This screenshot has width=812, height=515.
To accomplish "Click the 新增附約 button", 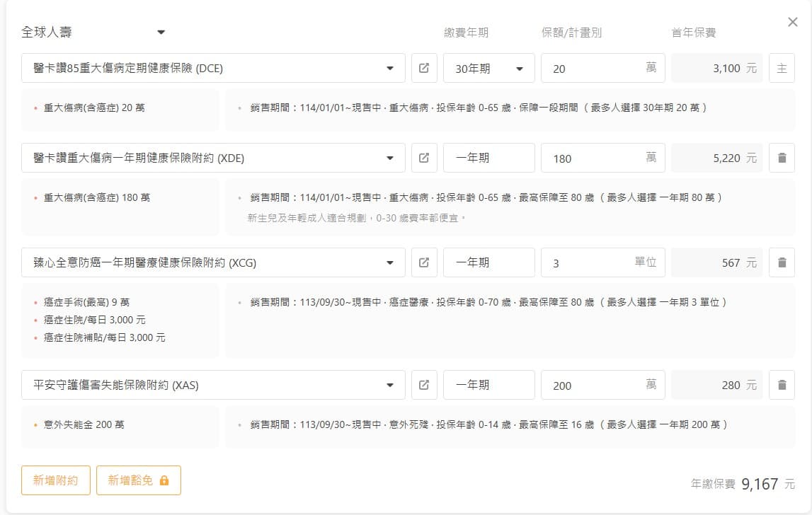I will point(55,480).
